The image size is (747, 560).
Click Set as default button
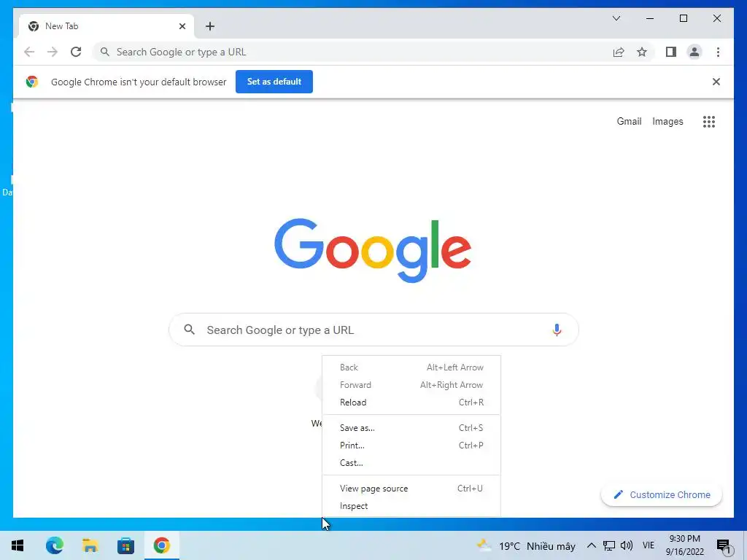tap(274, 82)
